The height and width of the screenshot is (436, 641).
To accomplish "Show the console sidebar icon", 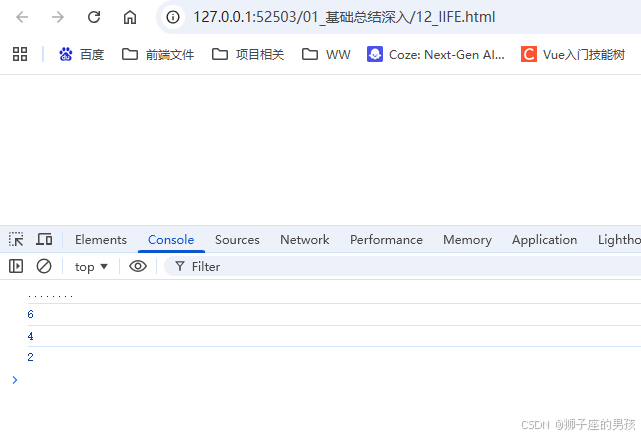I will point(16,266).
